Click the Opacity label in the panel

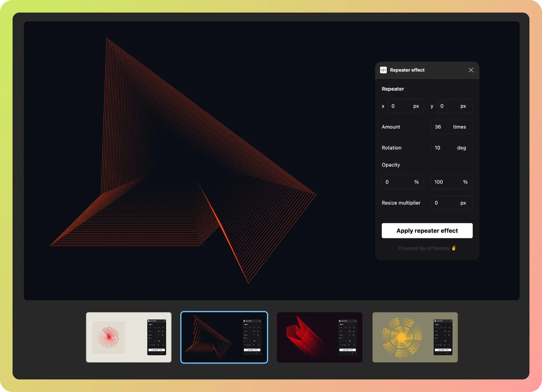(x=391, y=165)
